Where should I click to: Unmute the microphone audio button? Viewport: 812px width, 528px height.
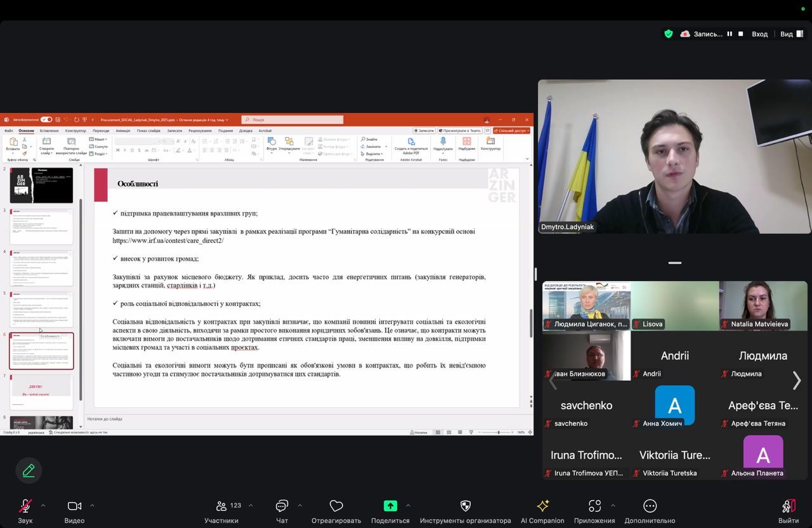[x=25, y=506]
